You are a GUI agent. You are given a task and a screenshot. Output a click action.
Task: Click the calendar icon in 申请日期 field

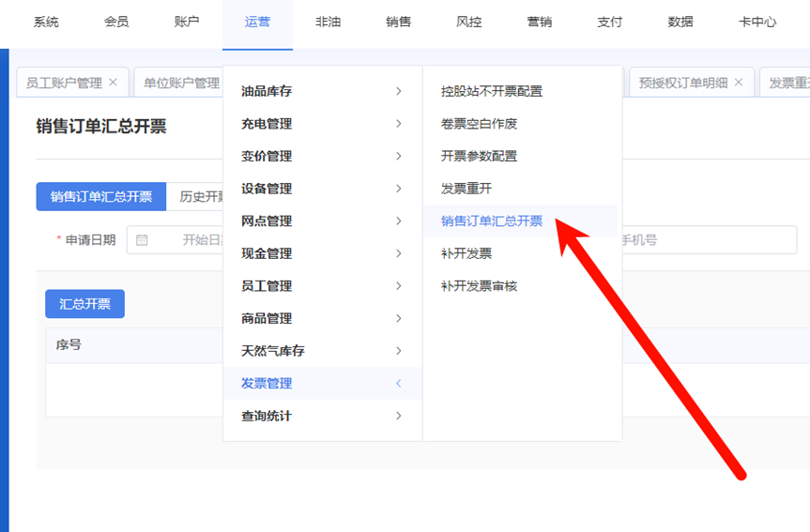pyautogui.click(x=142, y=240)
